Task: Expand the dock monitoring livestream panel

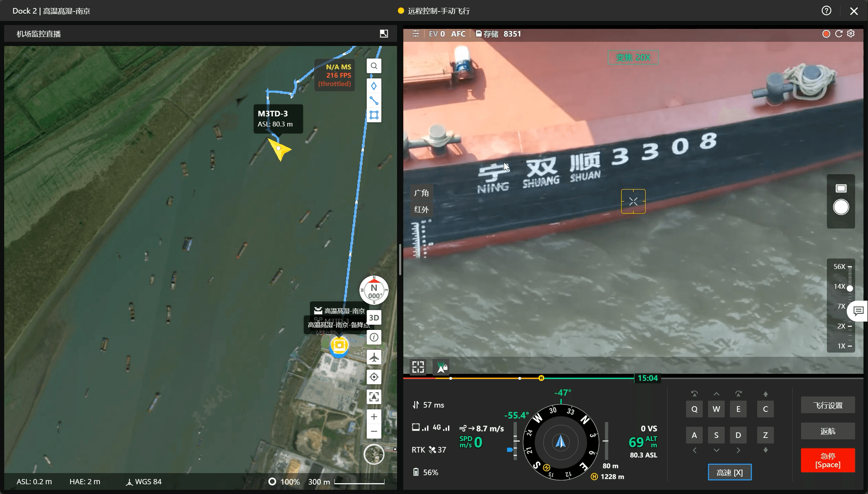Action: tap(384, 33)
